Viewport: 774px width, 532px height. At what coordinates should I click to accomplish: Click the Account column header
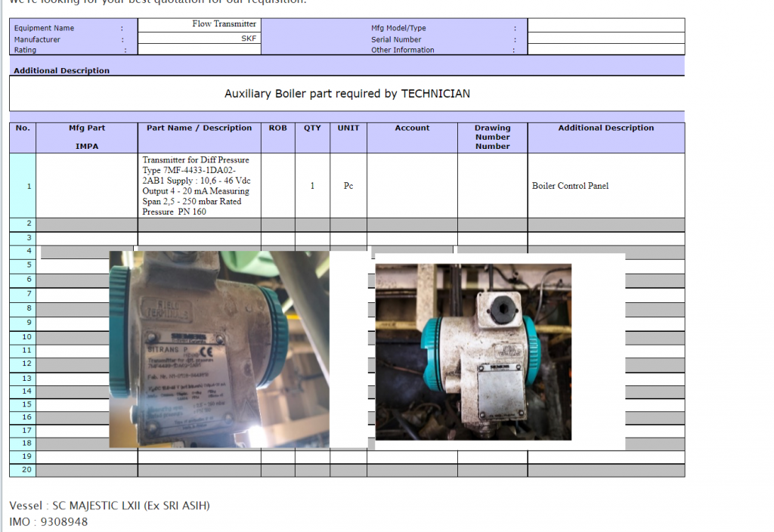click(x=412, y=128)
